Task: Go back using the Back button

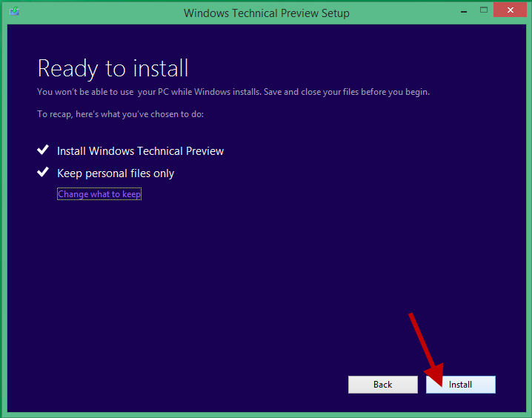Action: pos(383,385)
